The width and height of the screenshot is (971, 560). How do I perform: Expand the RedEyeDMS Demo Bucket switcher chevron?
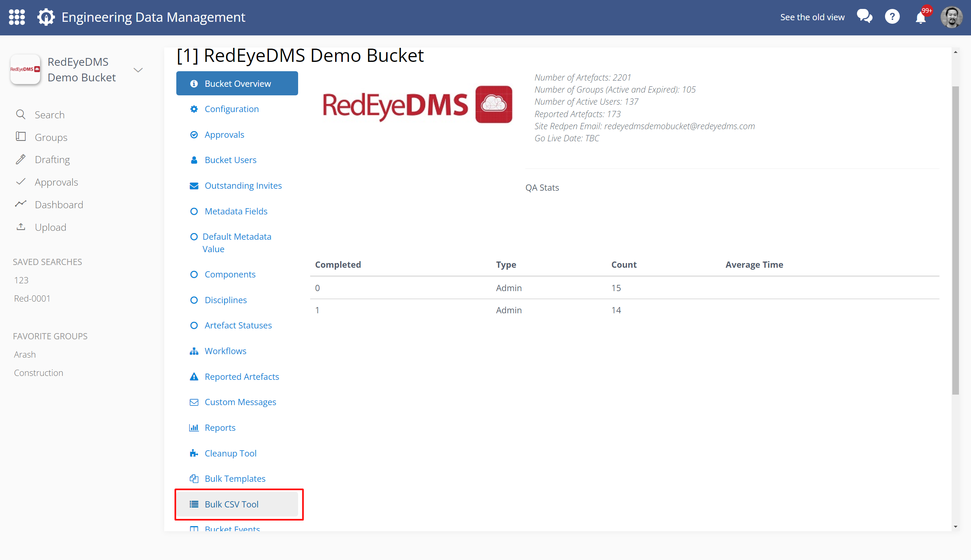pos(138,70)
